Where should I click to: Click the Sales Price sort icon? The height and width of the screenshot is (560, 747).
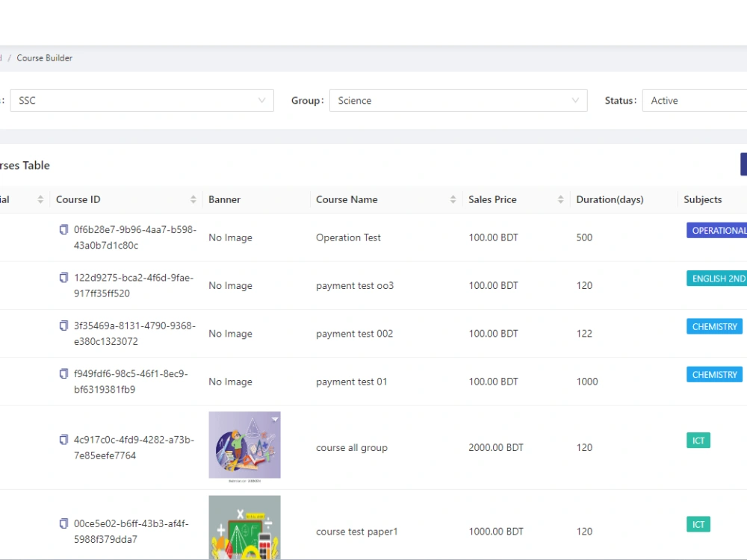coord(560,199)
